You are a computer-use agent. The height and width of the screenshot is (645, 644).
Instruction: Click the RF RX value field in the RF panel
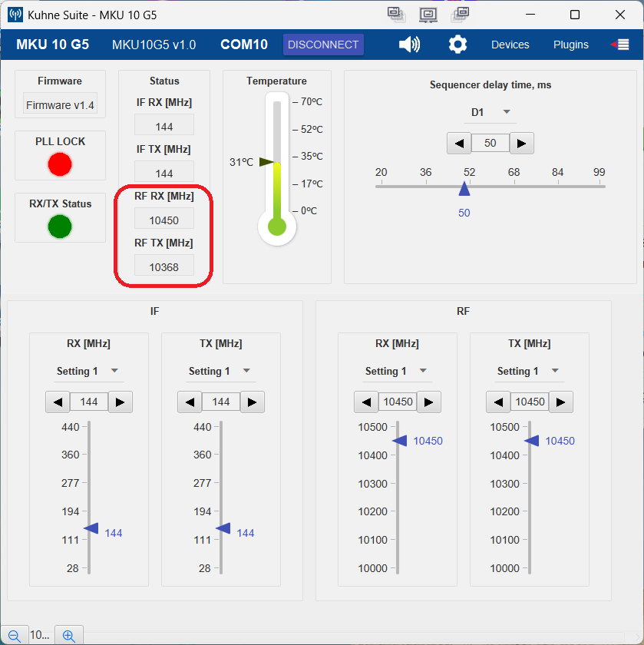[398, 402]
